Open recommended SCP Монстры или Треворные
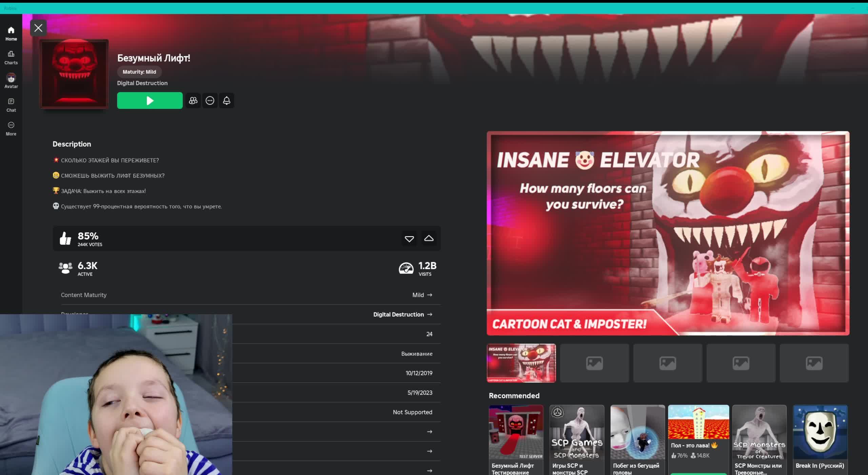Image resolution: width=868 pixels, height=475 pixels. (x=759, y=440)
